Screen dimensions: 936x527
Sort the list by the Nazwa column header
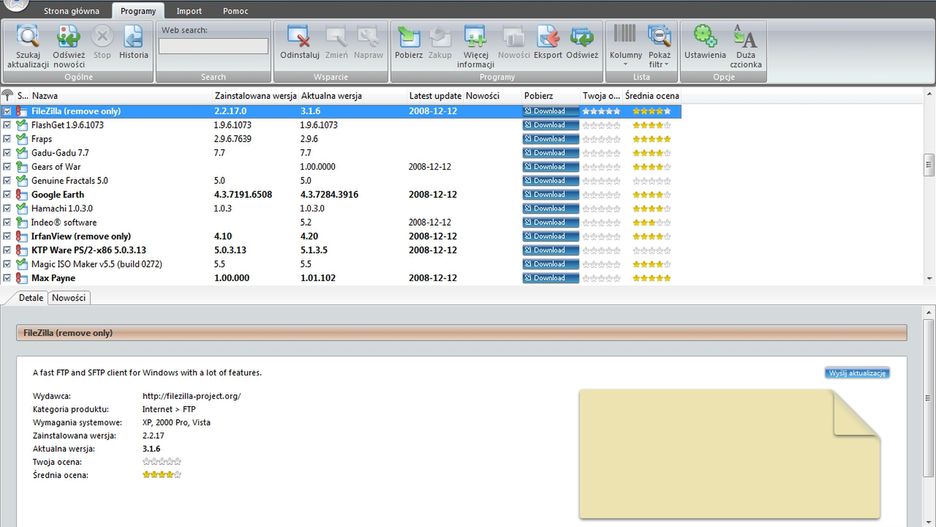coord(45,96)
